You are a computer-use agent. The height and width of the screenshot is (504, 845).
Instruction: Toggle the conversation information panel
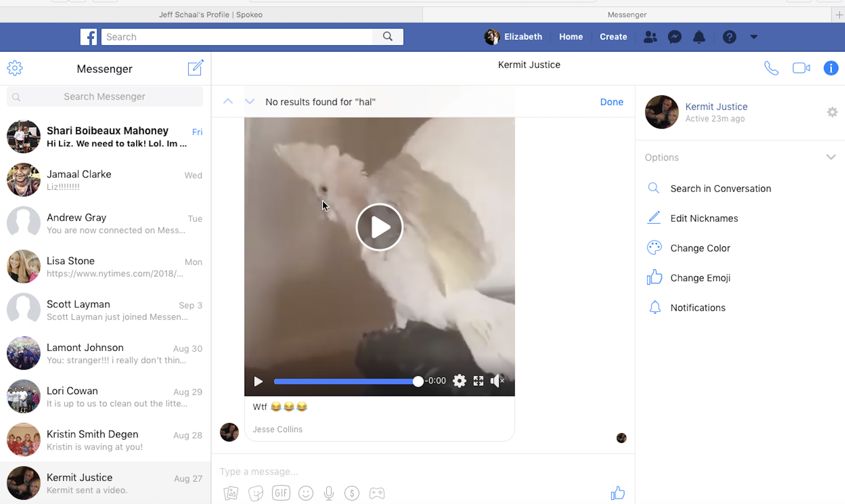[831, 68]
